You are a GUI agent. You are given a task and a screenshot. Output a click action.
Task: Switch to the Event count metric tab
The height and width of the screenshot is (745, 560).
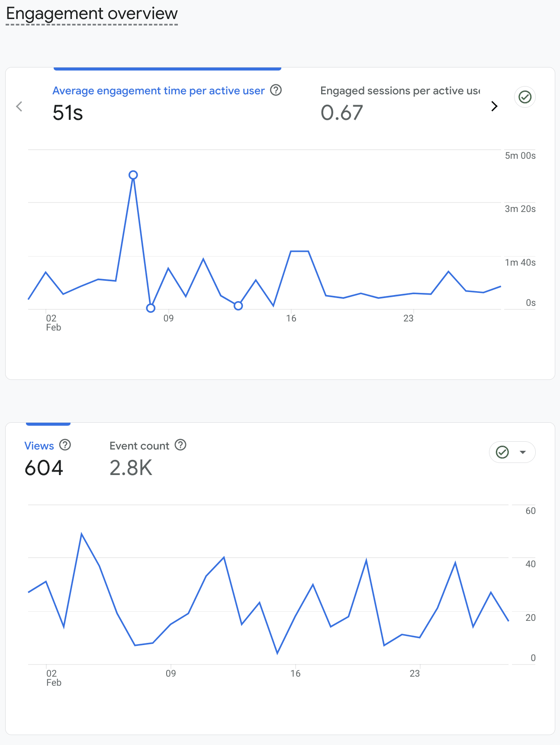pyautogui.click(x=139, y=446)
